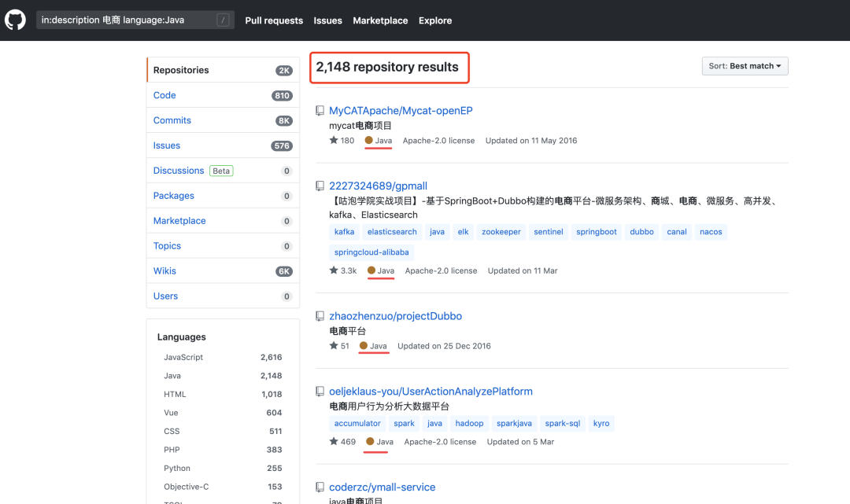
Task: Click the accumulator topic tag
Action: (x=357, y=423)
